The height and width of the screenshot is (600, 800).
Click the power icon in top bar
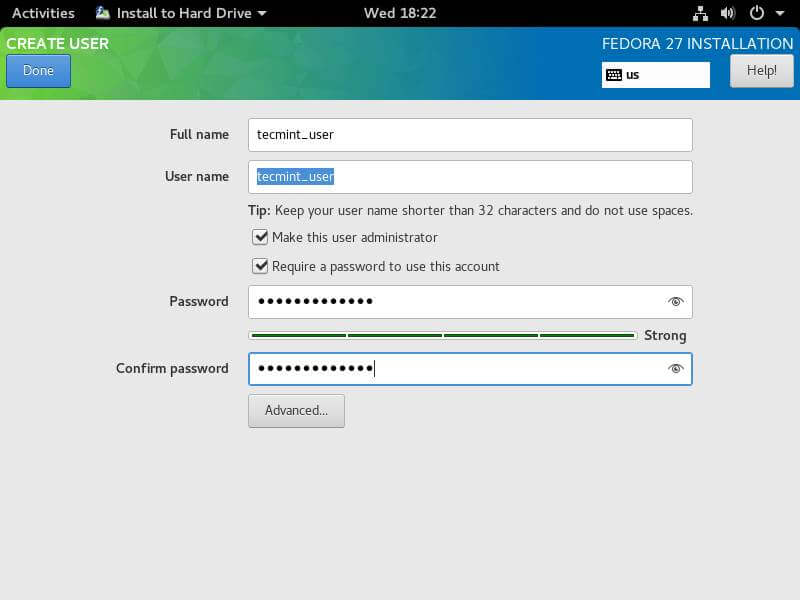757,14
